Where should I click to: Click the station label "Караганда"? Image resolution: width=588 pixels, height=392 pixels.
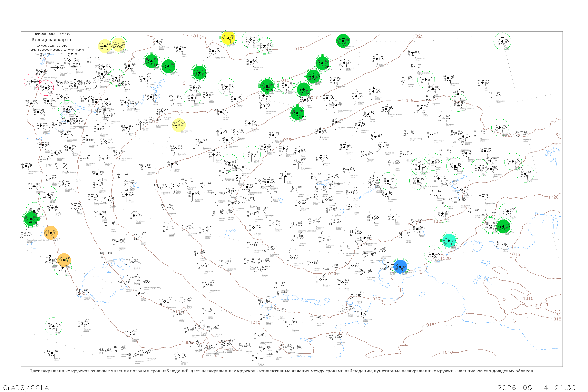tap(274, 254)
